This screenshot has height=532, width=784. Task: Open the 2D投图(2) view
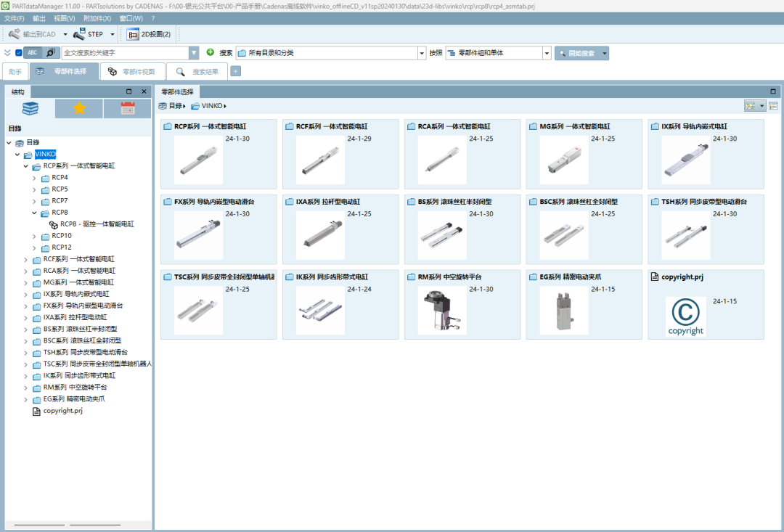[x=149, y=34]
